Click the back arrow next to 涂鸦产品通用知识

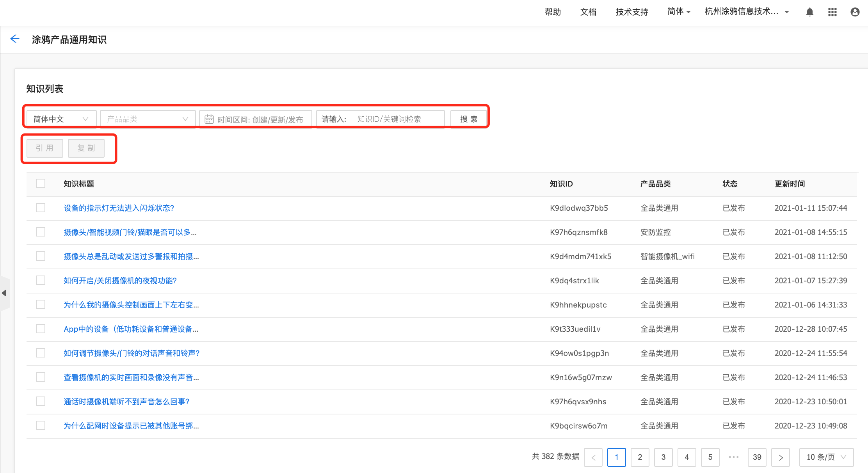15,39
